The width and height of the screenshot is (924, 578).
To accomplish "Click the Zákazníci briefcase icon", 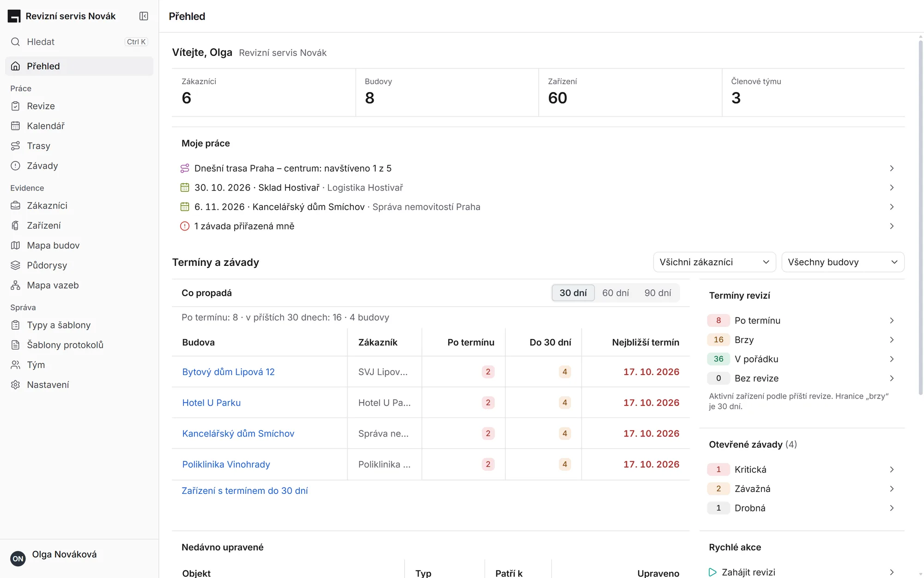I will click(15, 205).
